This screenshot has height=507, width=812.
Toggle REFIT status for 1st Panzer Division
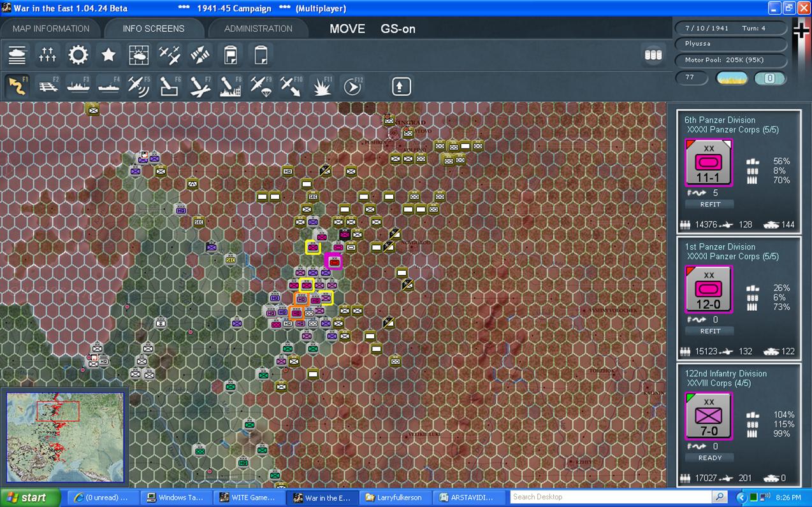[x=710, y=331]
